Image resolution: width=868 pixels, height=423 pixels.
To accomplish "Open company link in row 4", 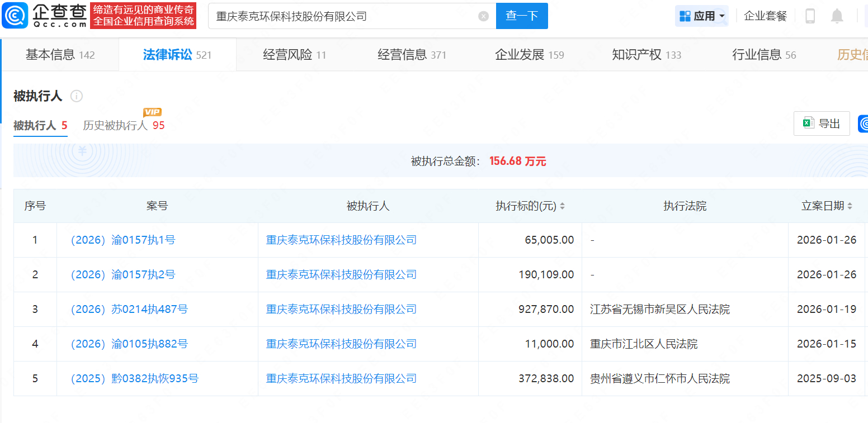I will point(341,344).
